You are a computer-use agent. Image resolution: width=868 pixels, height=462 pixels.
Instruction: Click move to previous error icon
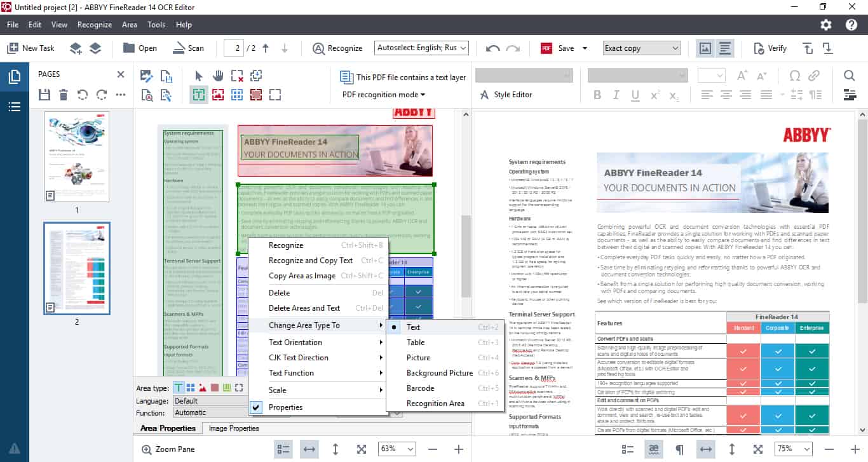[808, 48]
